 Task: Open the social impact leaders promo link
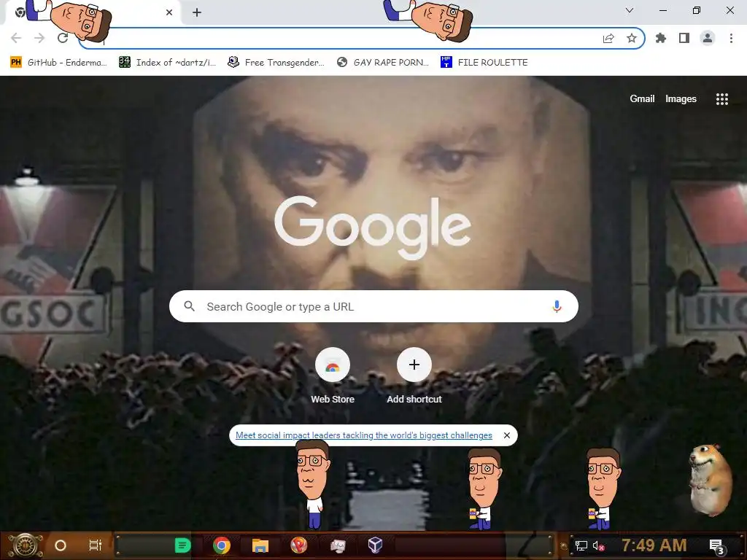[364, 435]
